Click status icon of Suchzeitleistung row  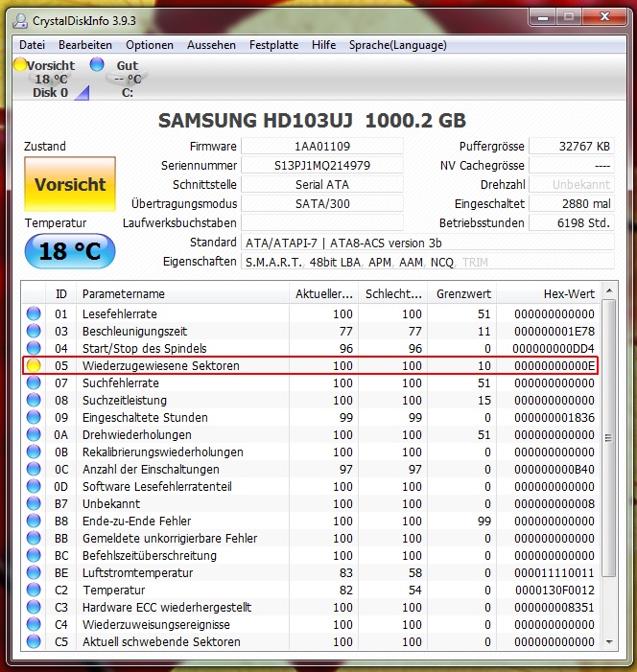point(34,400)
